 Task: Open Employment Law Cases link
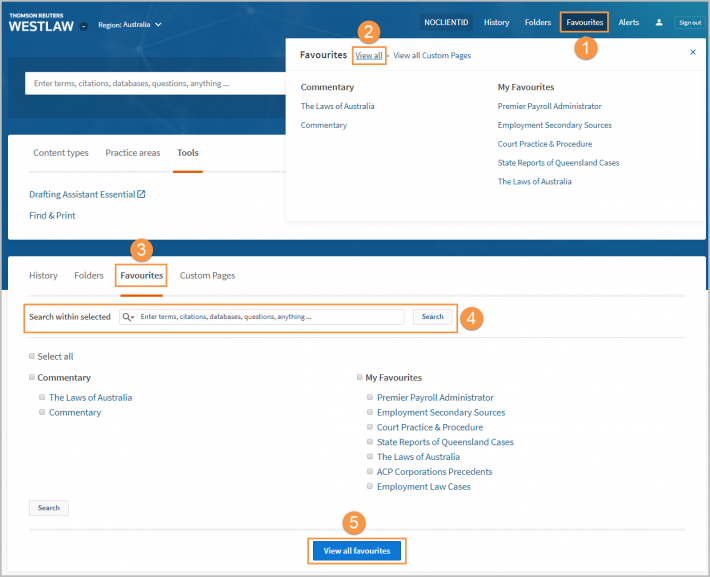click(423, 486)
